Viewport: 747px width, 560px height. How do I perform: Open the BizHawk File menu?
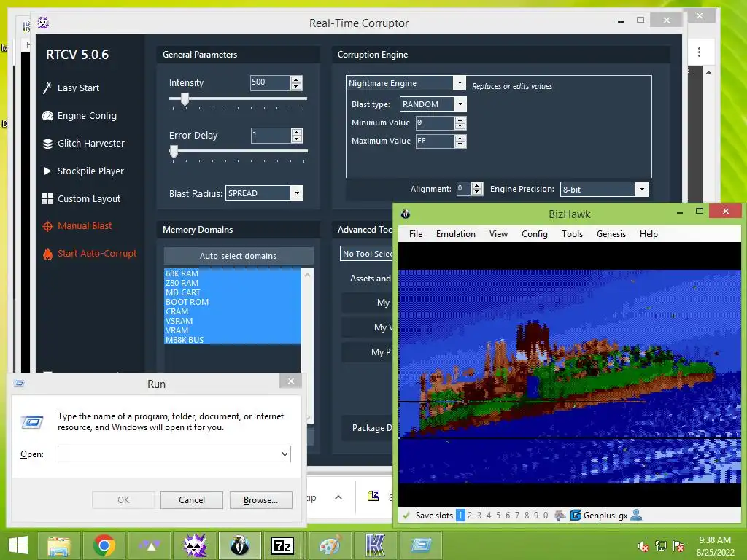(x=415, y=234)
